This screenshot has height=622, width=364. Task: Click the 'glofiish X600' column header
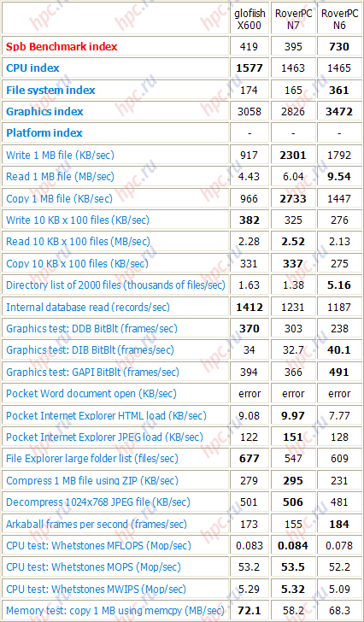coord(249,20)
